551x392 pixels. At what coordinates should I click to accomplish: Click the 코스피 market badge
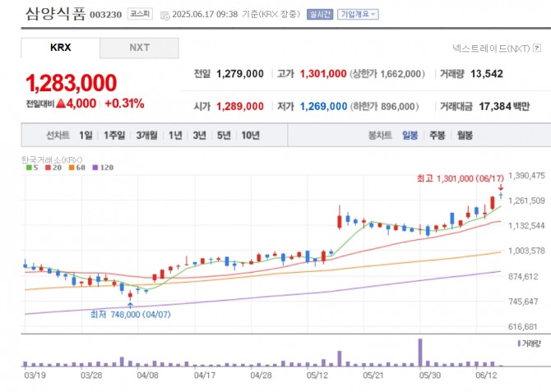click(140, 14)
